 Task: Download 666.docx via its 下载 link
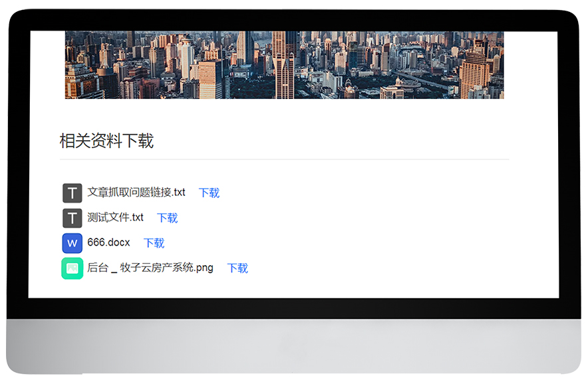point(154,243)
